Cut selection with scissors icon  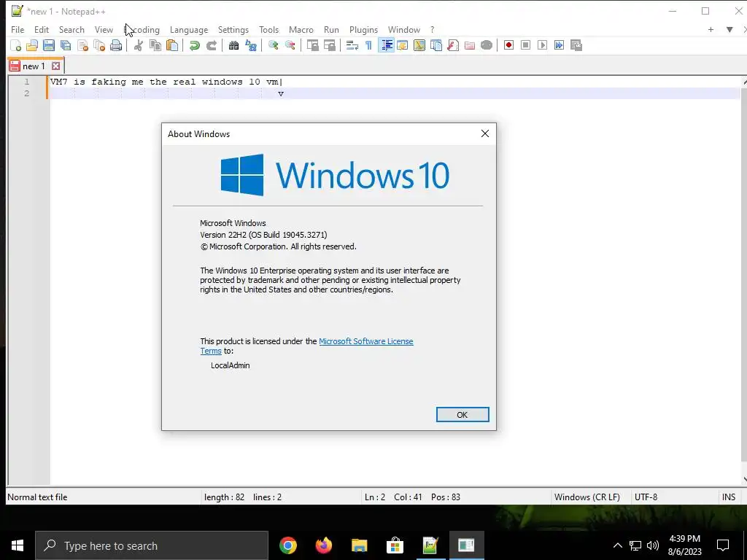(x=139, y=45)
